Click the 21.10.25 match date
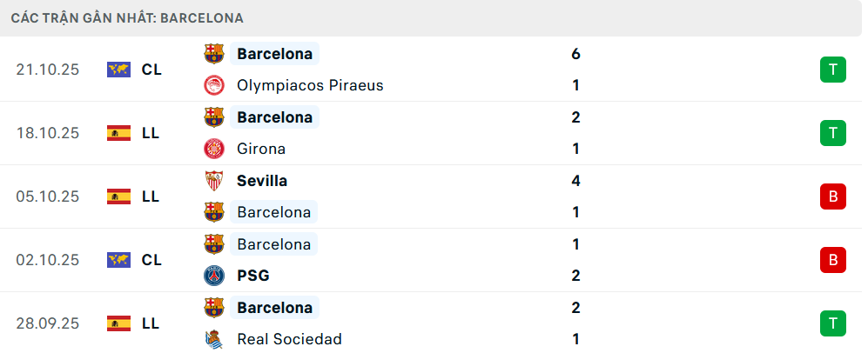868x353 pixels. pos(48,70)
